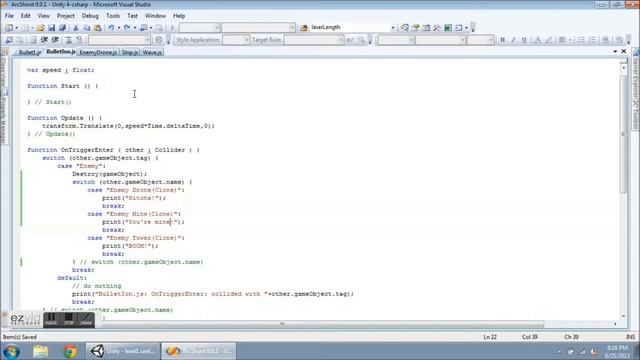Click the Windows Start orb
The image size is (640, 360).
point(11,351)
